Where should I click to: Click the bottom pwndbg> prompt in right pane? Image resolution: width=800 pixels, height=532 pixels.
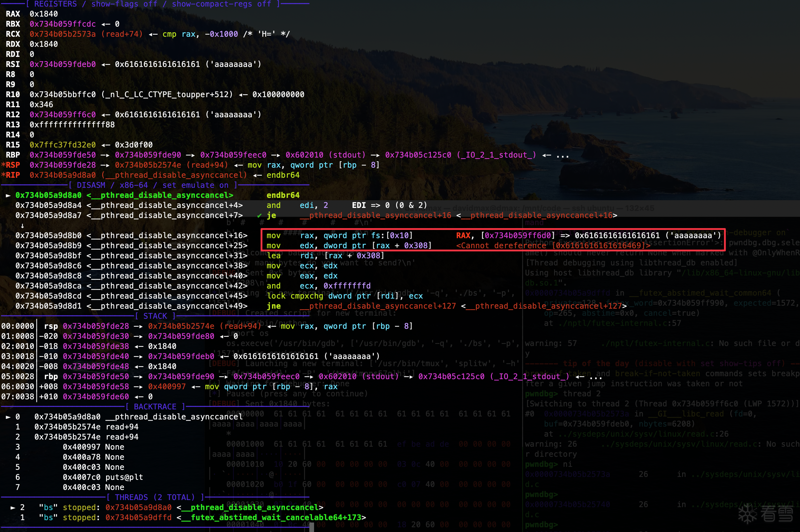[x=541, y=525]
